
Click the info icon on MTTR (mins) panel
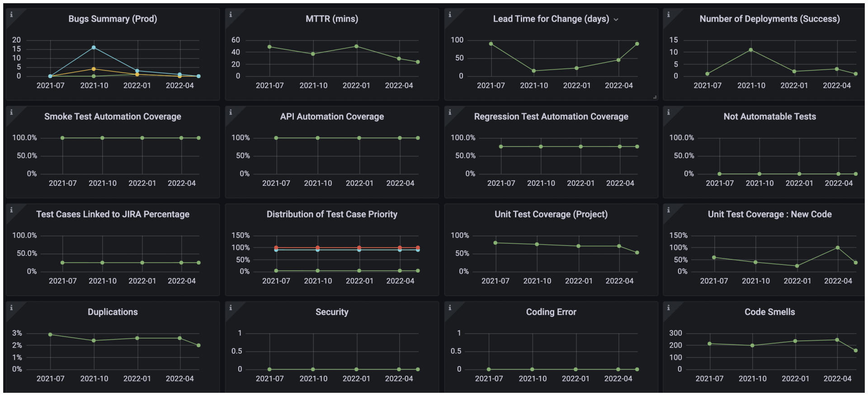click(x=231, y=14)
